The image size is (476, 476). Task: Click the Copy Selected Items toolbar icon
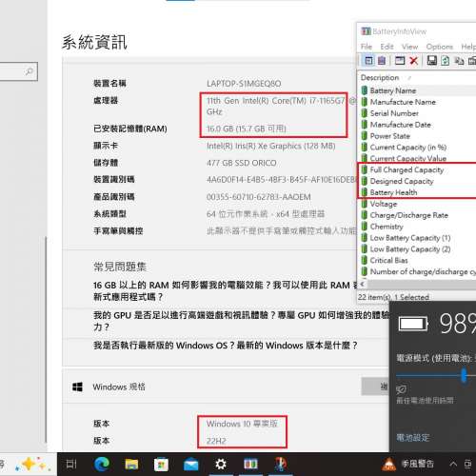click(x=459, y=60)
